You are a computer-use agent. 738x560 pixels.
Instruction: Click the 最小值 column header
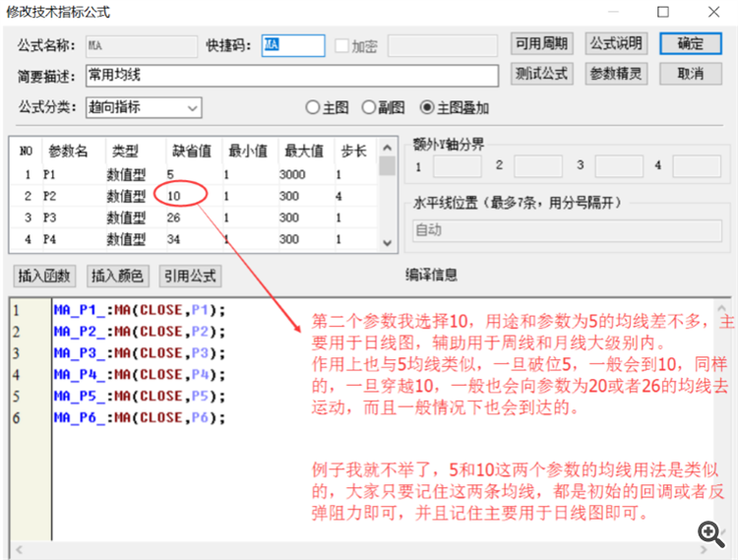pyautogui.click(x=248, y=151)
